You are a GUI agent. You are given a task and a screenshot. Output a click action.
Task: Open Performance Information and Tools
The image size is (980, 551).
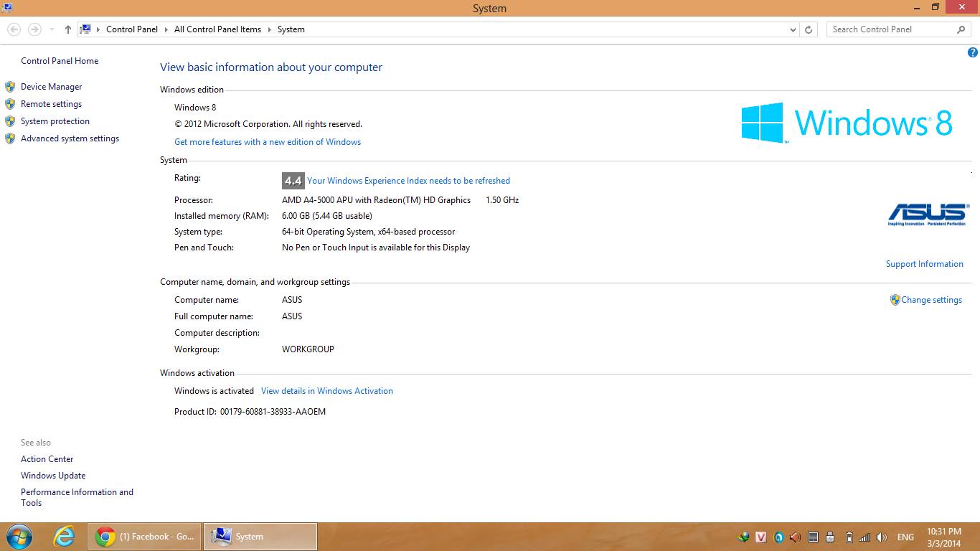pos(77,497)
